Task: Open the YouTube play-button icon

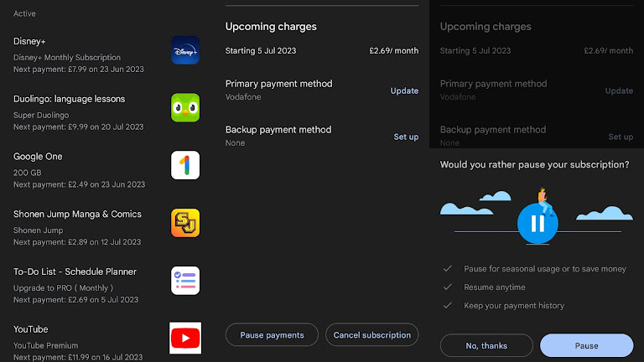Action: 185,338
